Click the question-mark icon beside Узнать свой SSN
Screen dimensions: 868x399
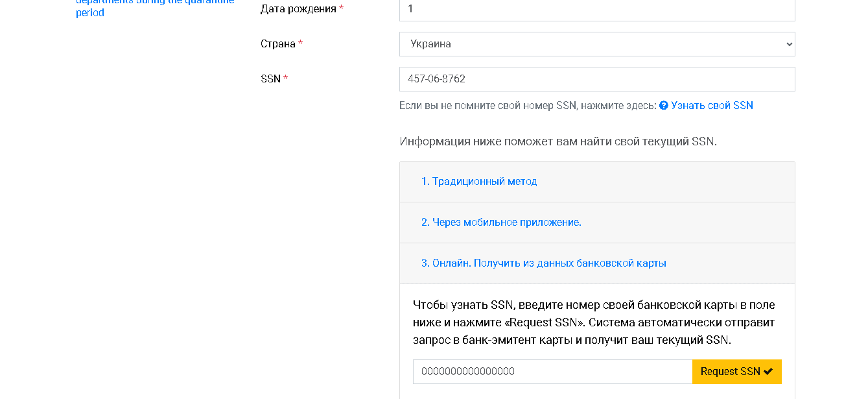pos(664,106)
